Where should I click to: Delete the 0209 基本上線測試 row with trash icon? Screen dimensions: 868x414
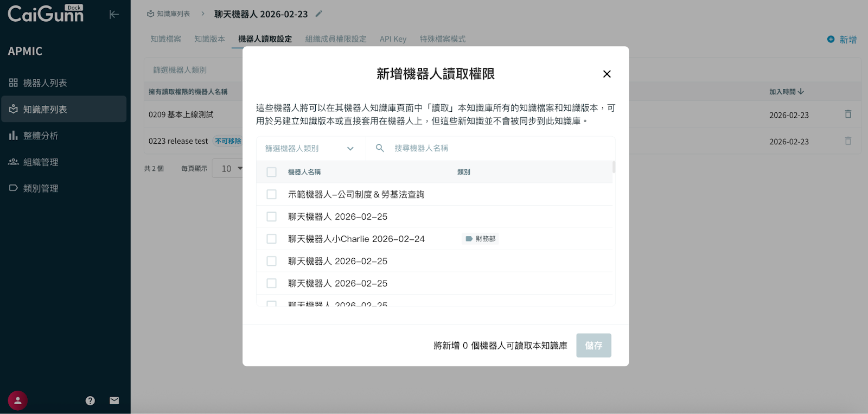point(848,114)
